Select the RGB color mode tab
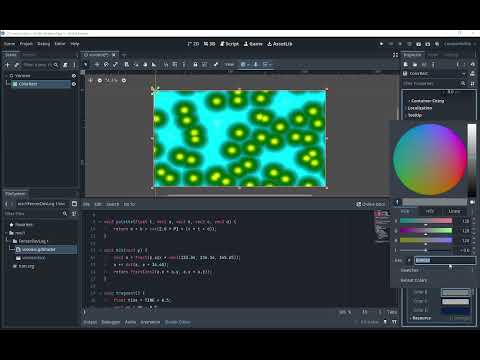480x360 pixels. (x=405, y=211)
